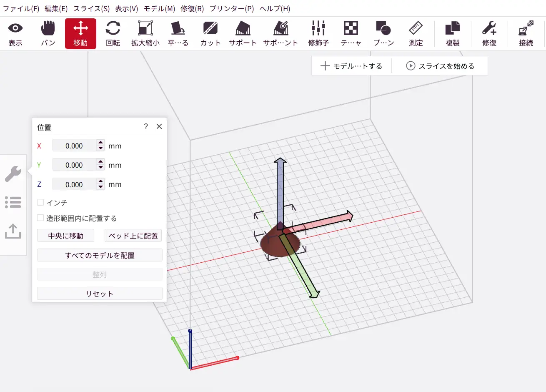Viewport: 546px width, 392px height.
Task: Open the カット (cut) tool
Action: click(x=210, y=33)
